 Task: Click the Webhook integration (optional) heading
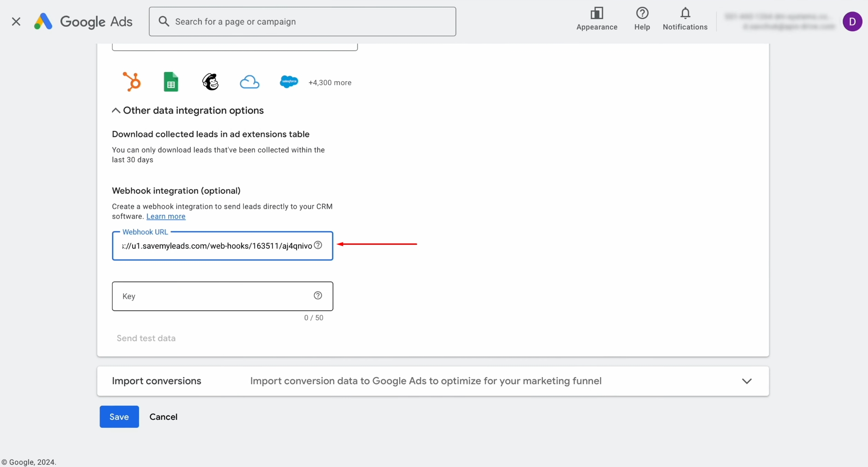176,191
